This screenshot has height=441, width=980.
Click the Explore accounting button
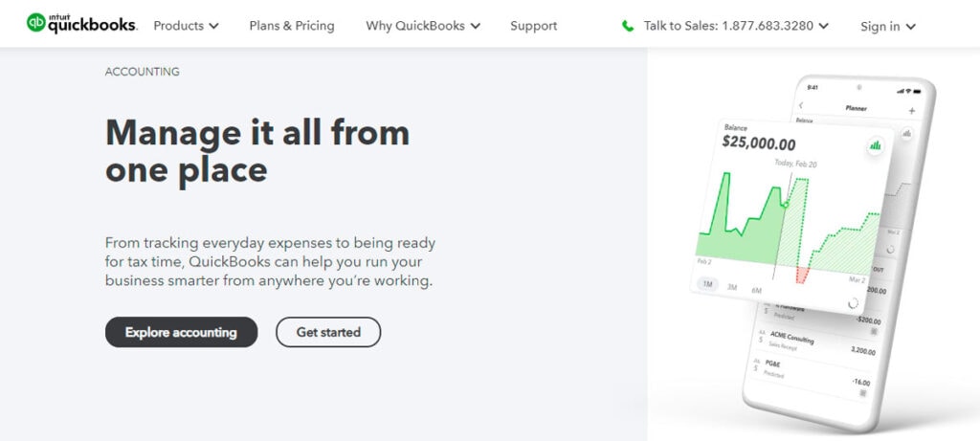(181, 332)
